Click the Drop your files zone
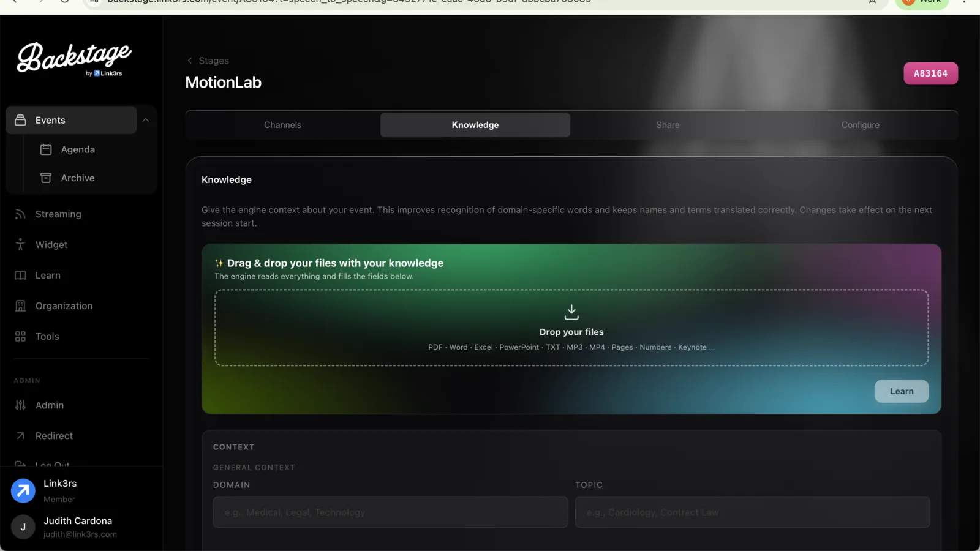Screen dimensions: 980x551 point(571,328)
